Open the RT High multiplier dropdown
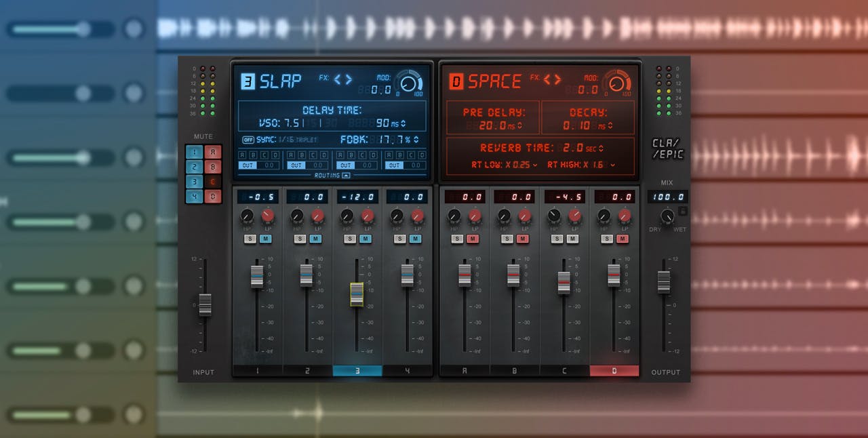Image resolution: width=868 pixels, height=438 pixels. pos(612,165)
